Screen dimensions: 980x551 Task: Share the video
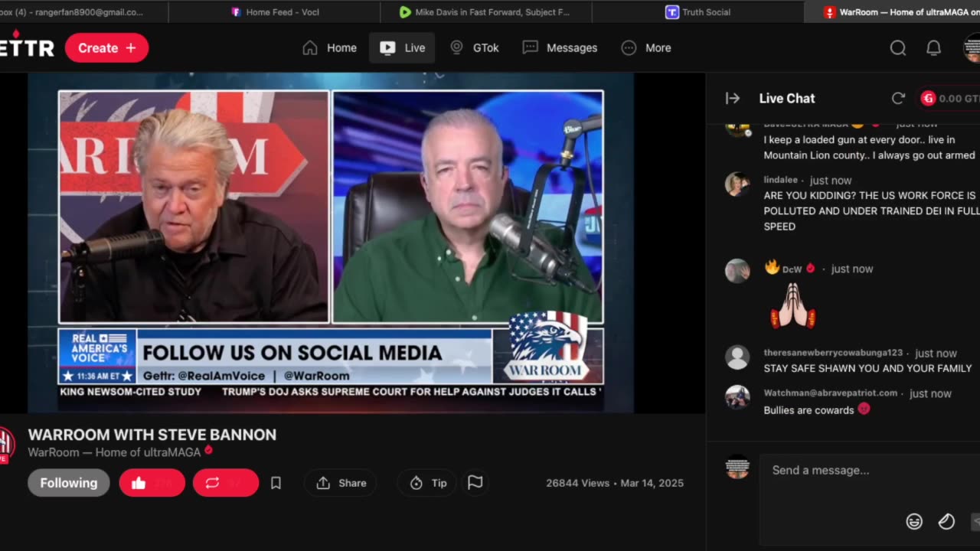click(341, 483)
